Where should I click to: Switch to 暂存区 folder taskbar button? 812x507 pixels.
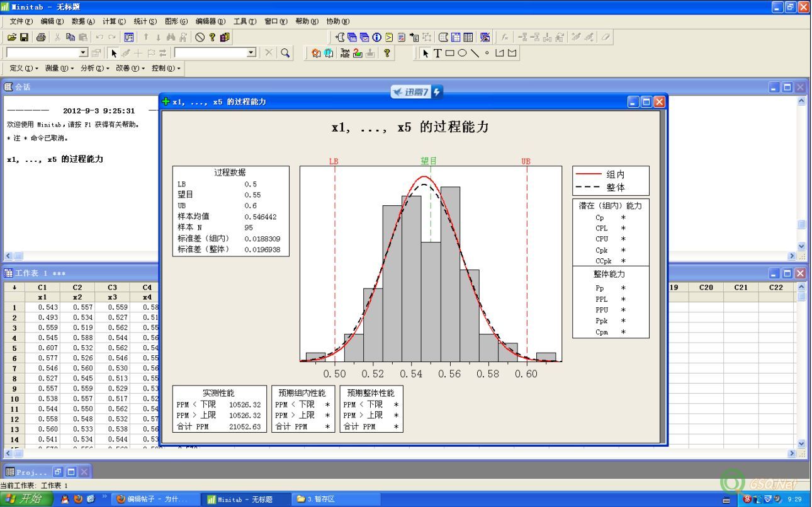(336, 499)
